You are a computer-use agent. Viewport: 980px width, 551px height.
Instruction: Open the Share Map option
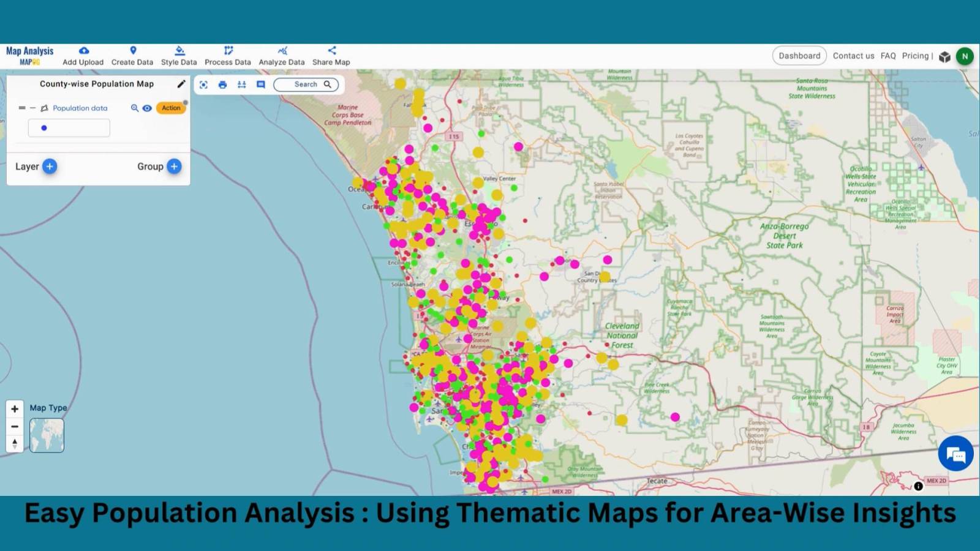click(331, 55)
